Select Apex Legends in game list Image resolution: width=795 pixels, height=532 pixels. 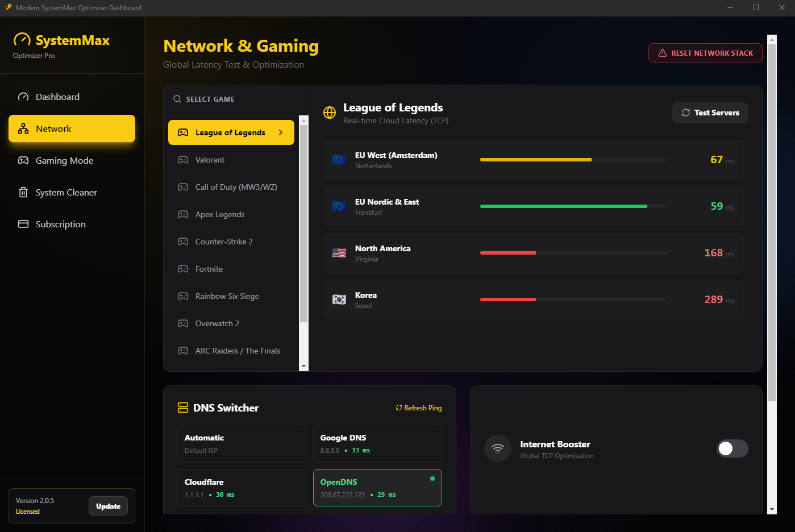[231, 214]
